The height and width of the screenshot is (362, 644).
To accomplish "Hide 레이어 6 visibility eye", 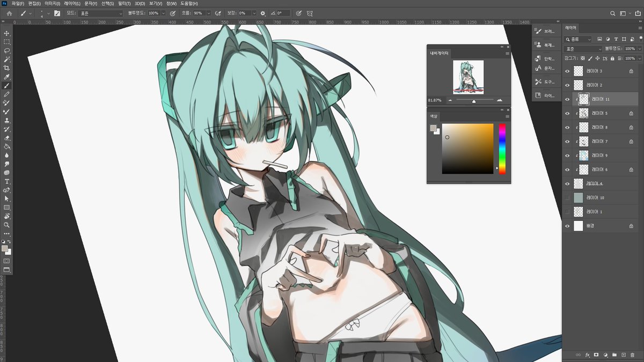I will pos(567,169).
